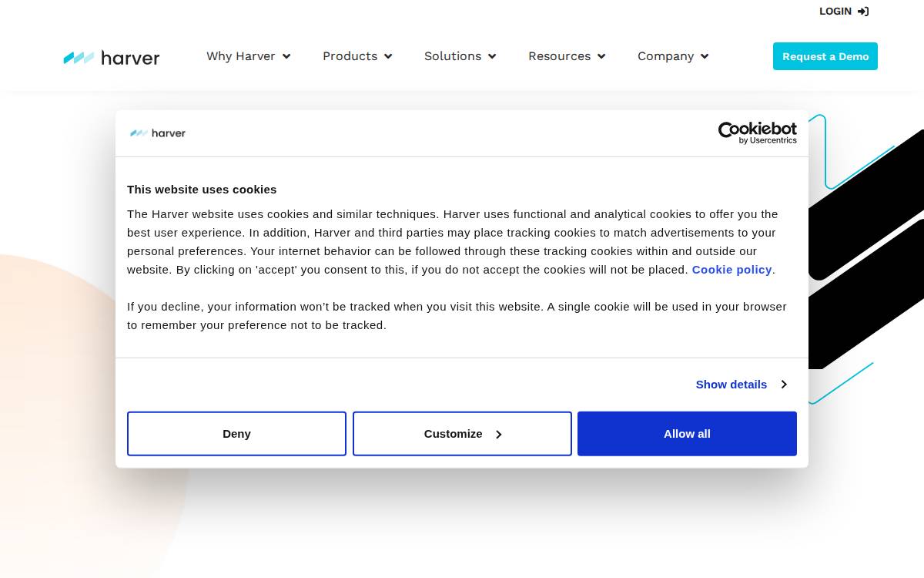The height and width of the screenshot is (578, 924).
Task: Click Show details link
Action: coord(731,384)
